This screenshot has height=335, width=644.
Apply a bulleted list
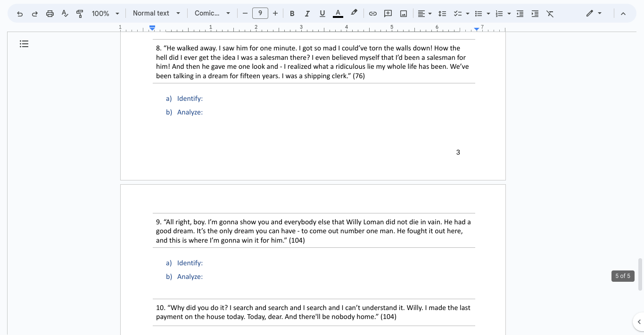pos(479,14)
